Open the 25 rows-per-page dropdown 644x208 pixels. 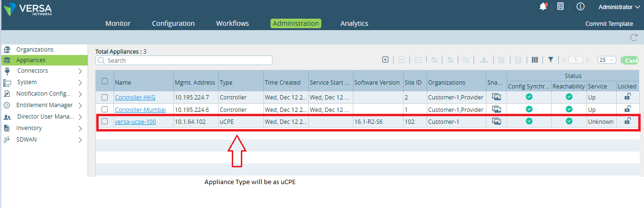coord(607,60)
